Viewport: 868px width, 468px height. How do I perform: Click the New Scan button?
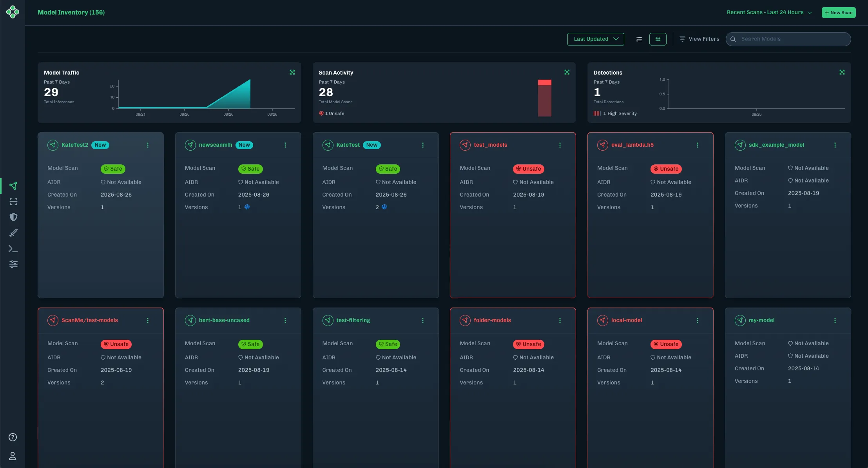point(838,12)
